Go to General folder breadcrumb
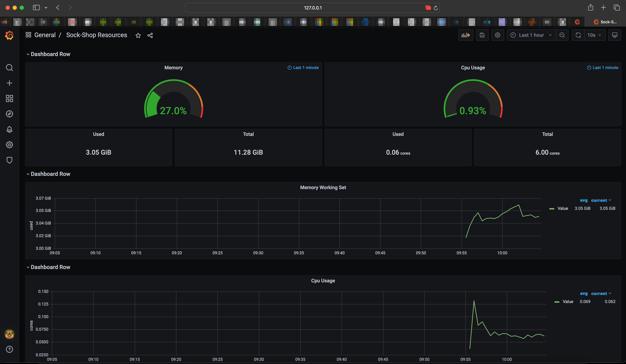626x364 pixels. (45, 35)
